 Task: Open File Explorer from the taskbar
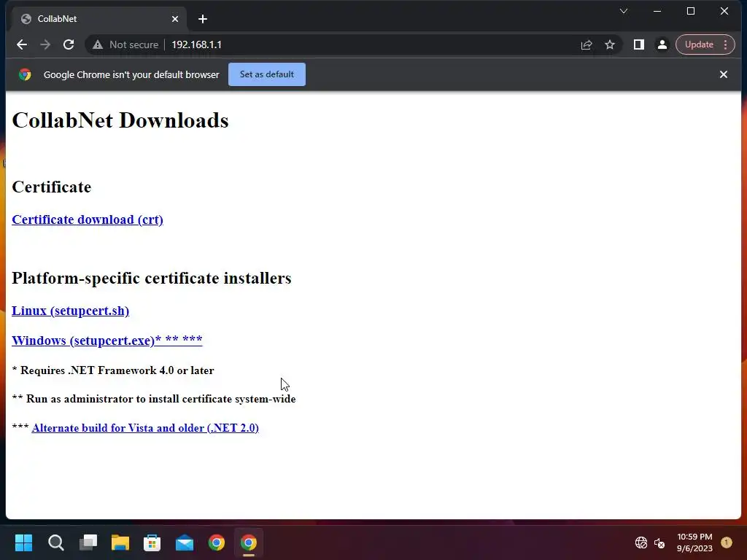[x=120, y=542]
